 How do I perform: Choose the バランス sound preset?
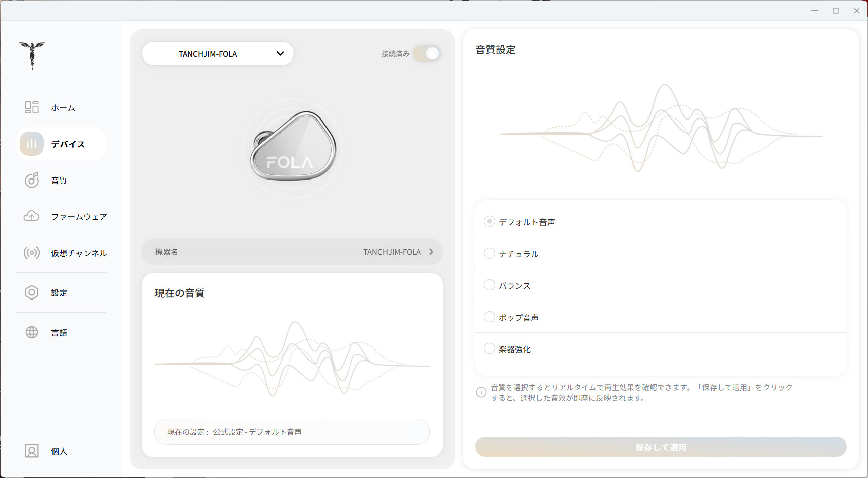pyautogui.click(x=489, y=285)
